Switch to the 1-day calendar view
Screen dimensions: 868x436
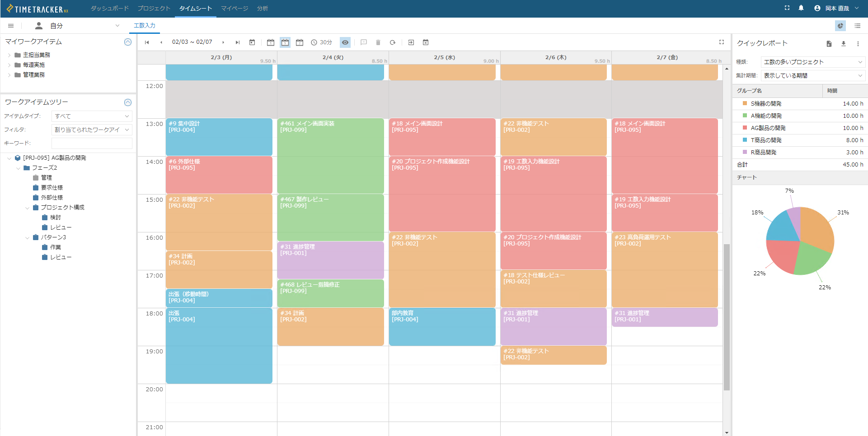tap(271, 42)
